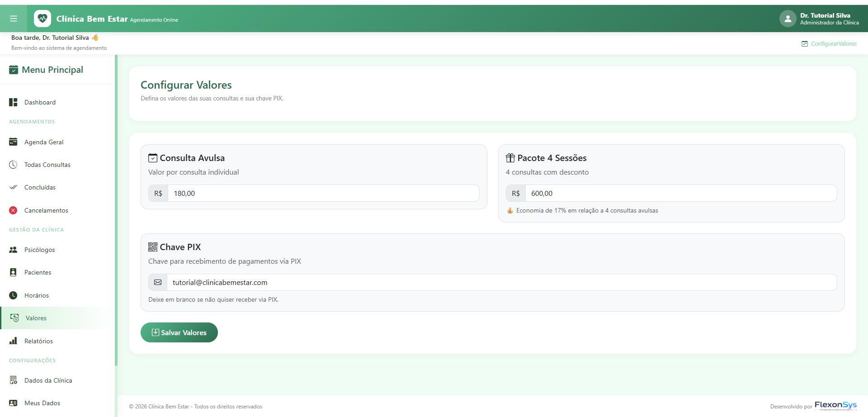Click the Relatórios bar chart icon
The width and height of the screenshot is (868, 417).
[13, 341]
